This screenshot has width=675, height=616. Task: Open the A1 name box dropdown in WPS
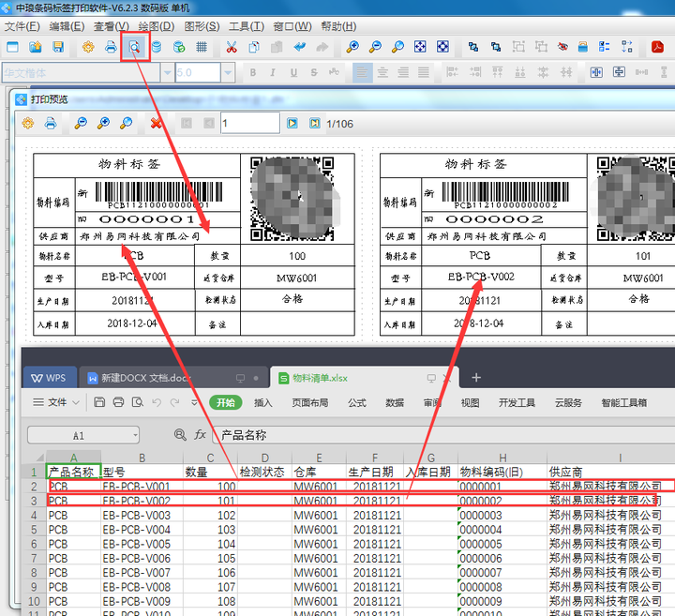(x=136, y=435)
